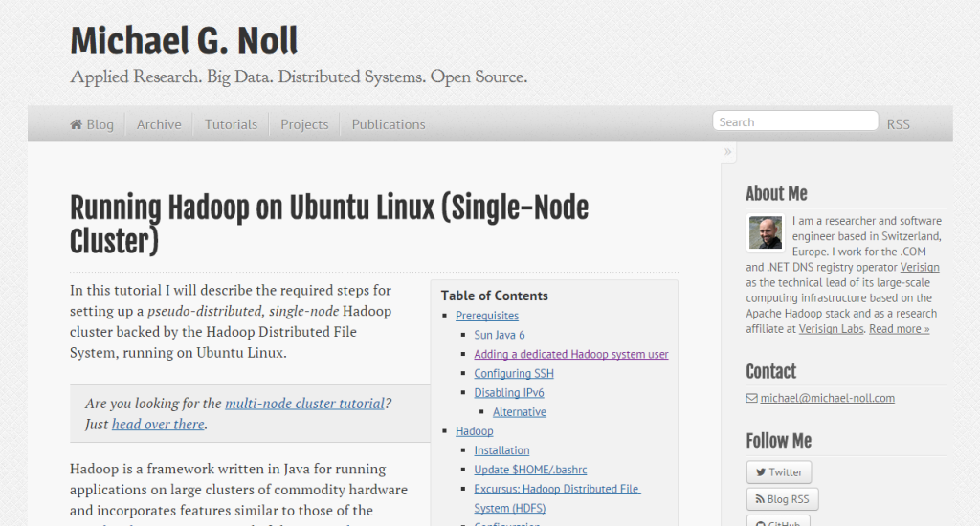The height and width of the screenshot is (526, 980).
Task: Open the Archive menu item
Action: click(159, 124)
